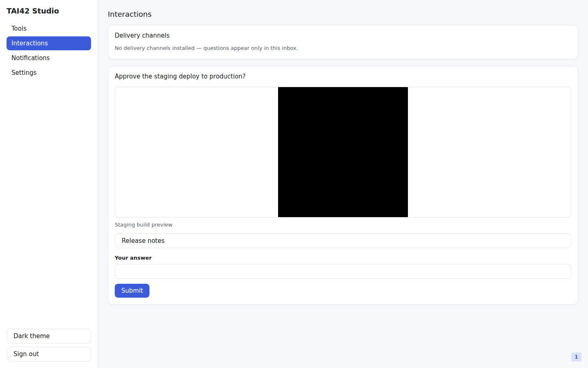Click the 'Approve the staging deploy to production?' question

click(180, 76)
